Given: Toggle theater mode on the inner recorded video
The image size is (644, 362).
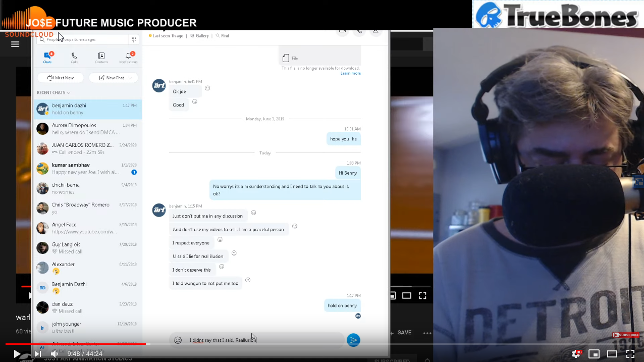Looking at the screenshot, I should coord(407,295).
